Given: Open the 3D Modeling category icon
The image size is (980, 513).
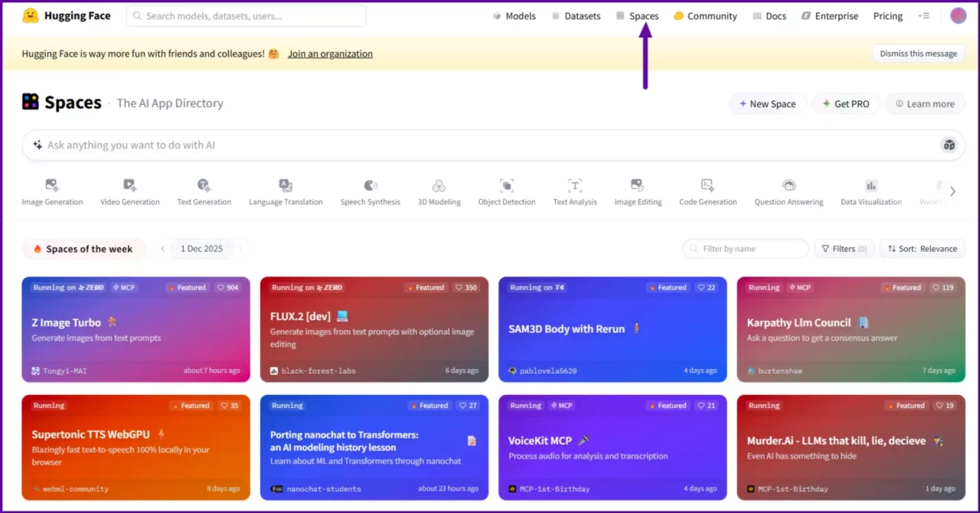Looking at the screenshot, I should click(439, 185).
